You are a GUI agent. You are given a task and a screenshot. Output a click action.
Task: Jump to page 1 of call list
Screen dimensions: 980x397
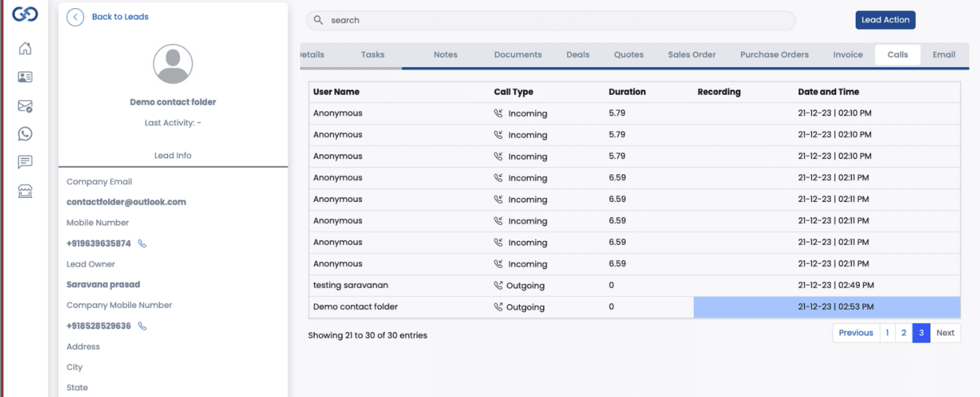[887, 333]
